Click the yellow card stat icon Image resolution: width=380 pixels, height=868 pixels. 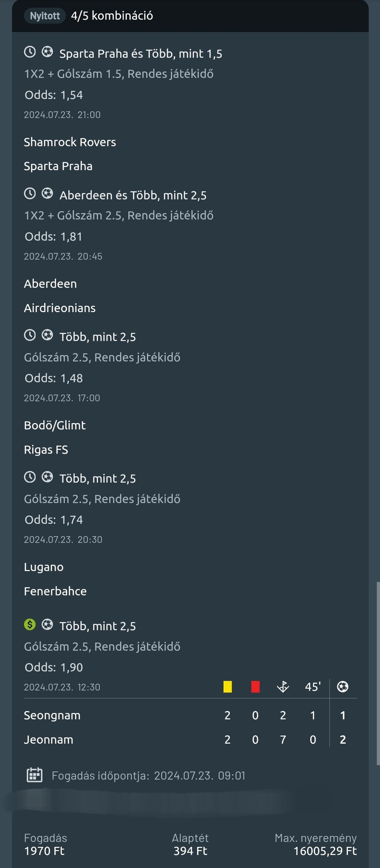click(228, 687)
